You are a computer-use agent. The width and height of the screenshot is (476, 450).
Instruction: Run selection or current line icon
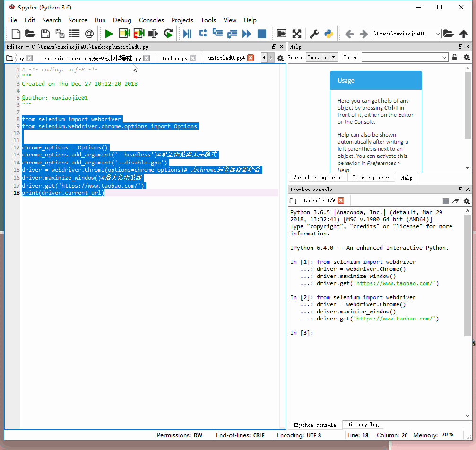pyautogui.click(x=153, y=34)
